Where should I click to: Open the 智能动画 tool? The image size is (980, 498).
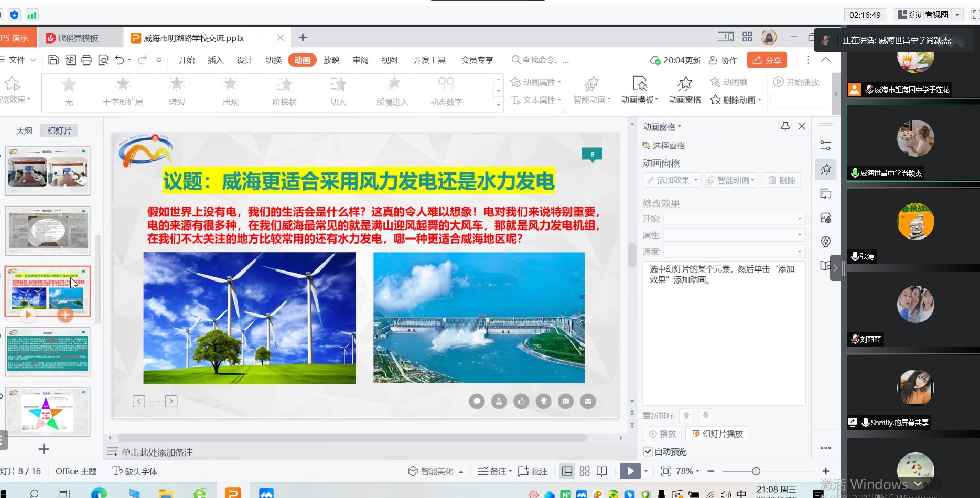(x=590, y=89)
